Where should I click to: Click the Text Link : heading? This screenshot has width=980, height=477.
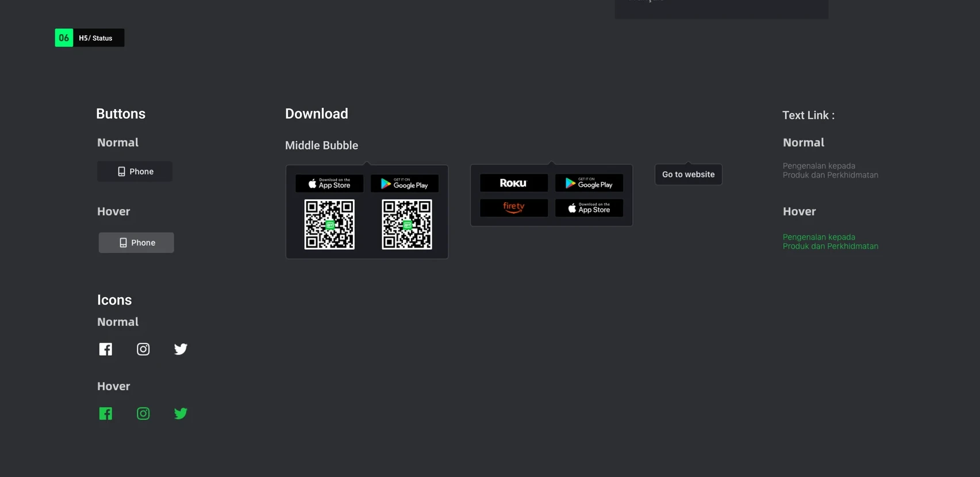click(809, 115)
